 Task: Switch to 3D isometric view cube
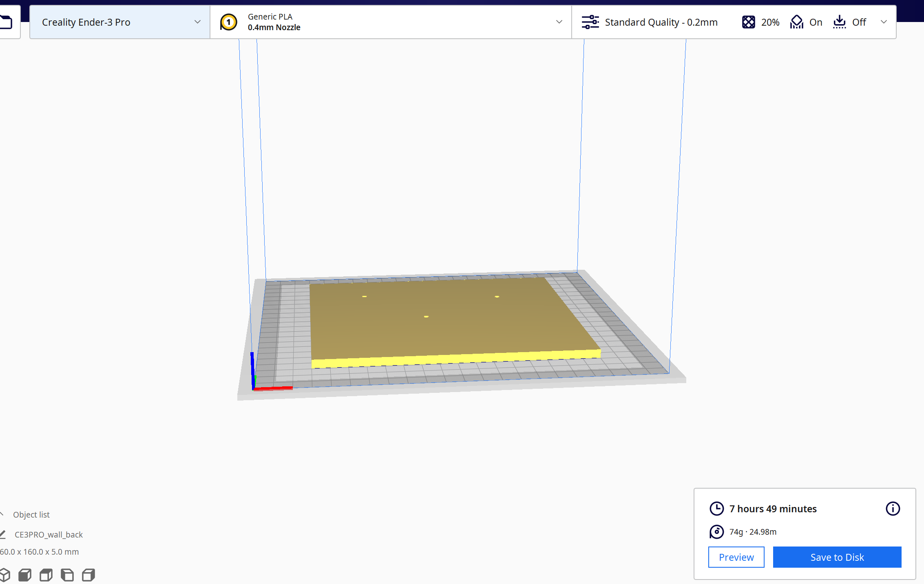coord(4,575)
